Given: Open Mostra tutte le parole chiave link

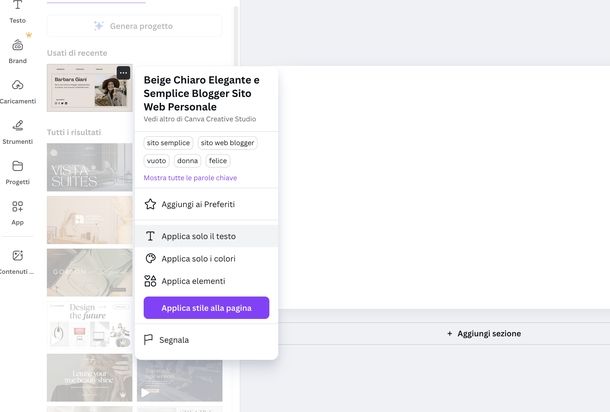Looking at the screenshot, I should [190, 178].
